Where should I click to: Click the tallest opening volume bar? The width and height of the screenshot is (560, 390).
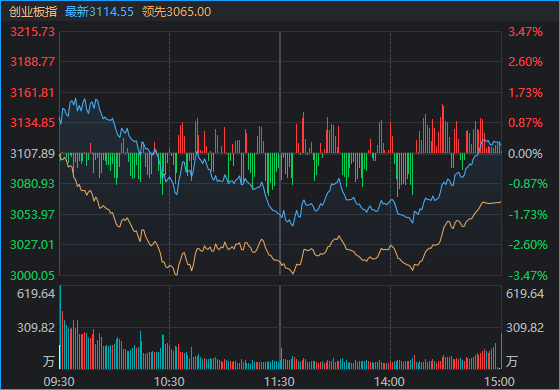(x=60, y=327)
